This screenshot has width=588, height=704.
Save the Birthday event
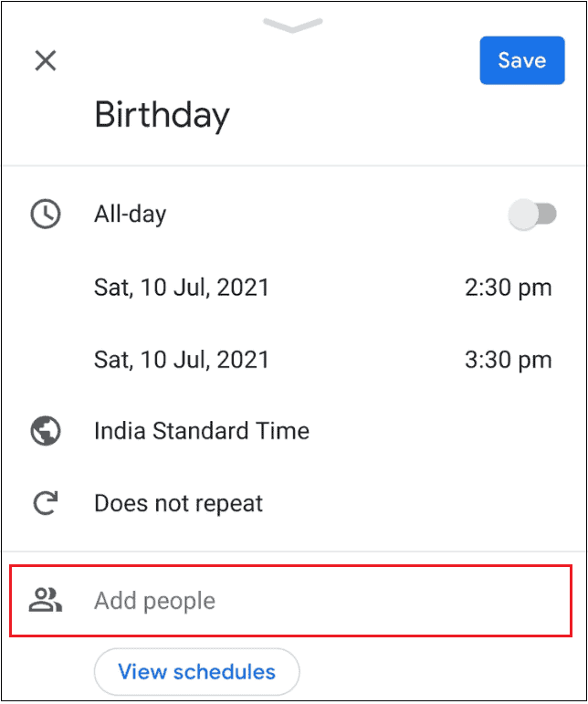click(x=522, y=61)
